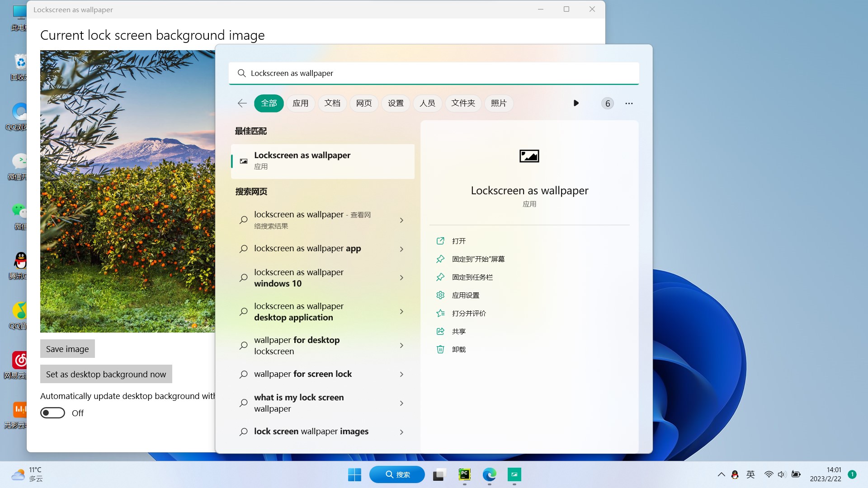Click the Lockscreen as wallpaper taskbar icon
Image resolution: width=868 pixels, height=488 pixels.
click(514, 474)
